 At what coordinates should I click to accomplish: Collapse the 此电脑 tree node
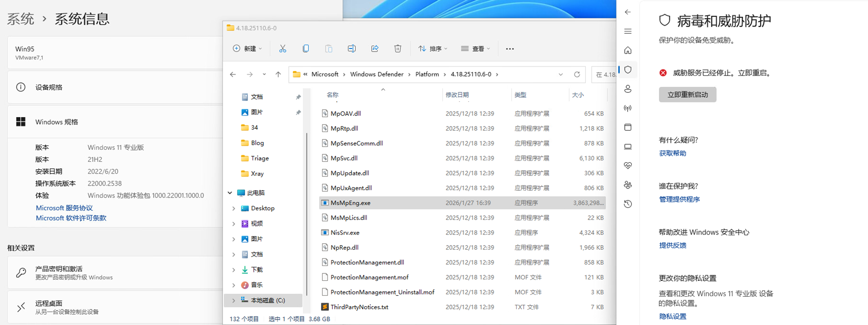(x=230, y=193)
